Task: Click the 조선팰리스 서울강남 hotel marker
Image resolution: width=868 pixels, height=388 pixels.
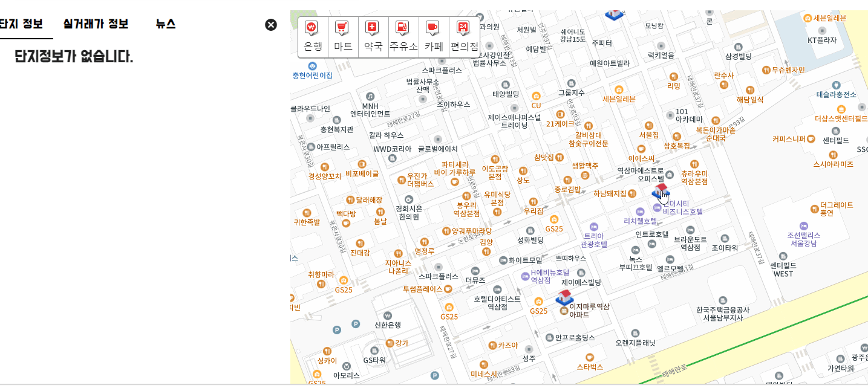Action: click(803, 226)
